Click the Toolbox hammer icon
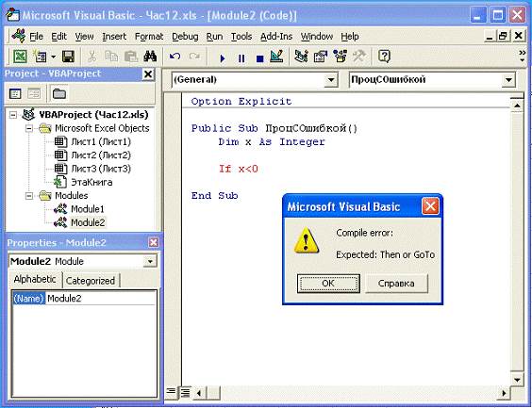Viewport: 532px width, 408px height. [359, 57]
